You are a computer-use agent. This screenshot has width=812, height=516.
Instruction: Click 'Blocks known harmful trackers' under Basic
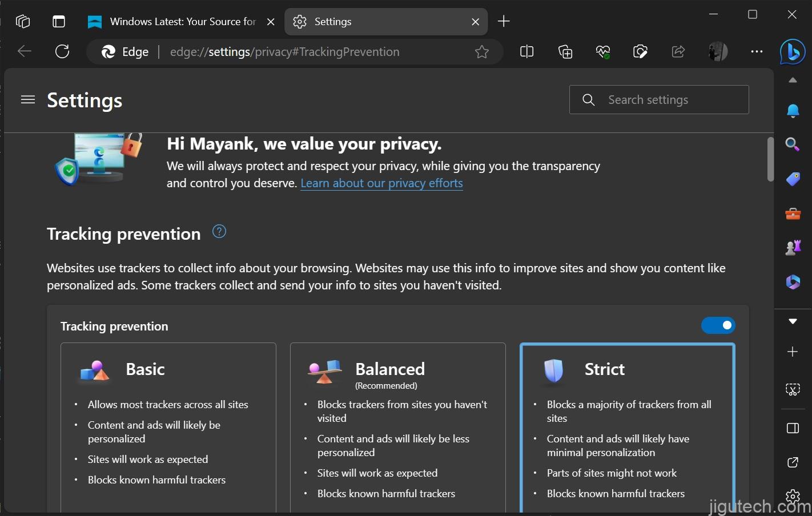156,480
